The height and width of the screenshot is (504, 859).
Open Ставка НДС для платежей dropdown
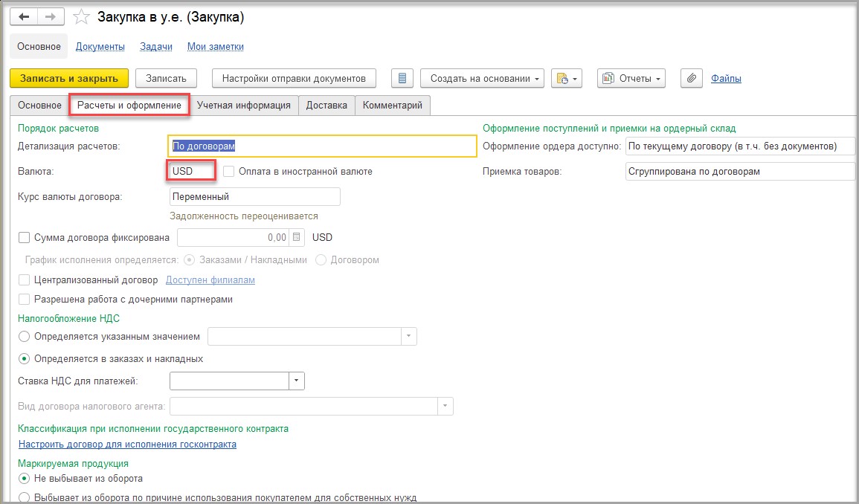[x=297, y=381]
